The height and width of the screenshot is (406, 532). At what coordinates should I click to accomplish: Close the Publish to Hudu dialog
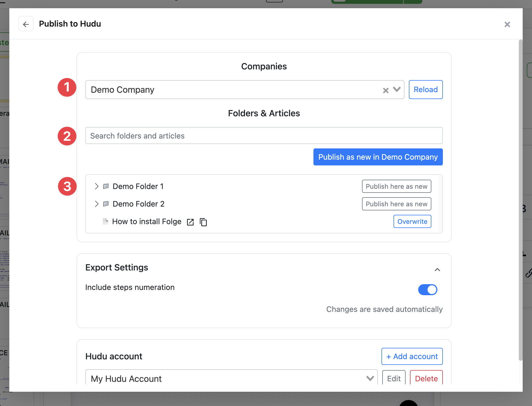pos(507,24)
